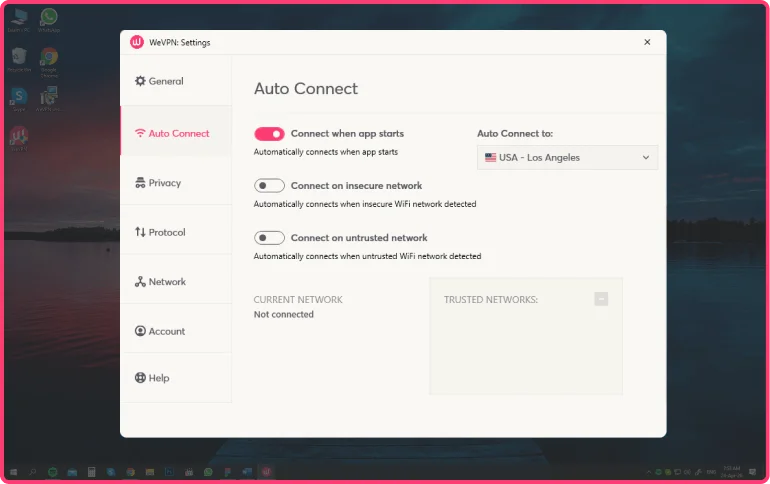Click the minus button in Trusted Networks
Screen dimensions: 770x484
[601, 299]
